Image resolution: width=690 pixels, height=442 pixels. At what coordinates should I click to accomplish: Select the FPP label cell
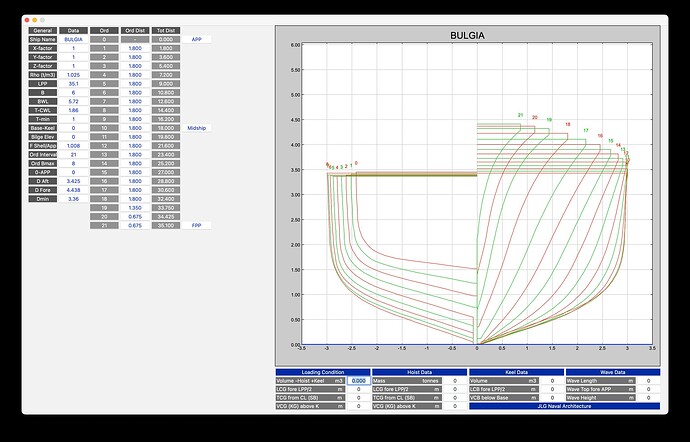tap(197, 226)
